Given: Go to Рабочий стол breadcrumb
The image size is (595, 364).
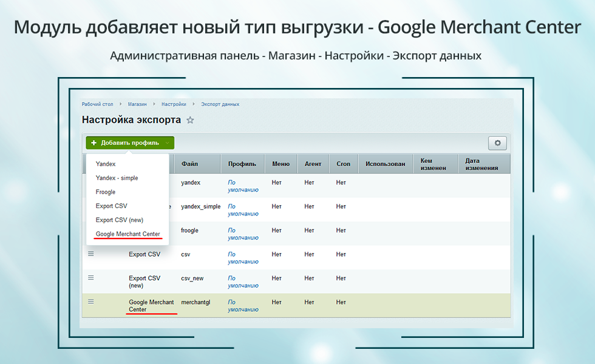Looking at the screenshot, I should 97,104.
